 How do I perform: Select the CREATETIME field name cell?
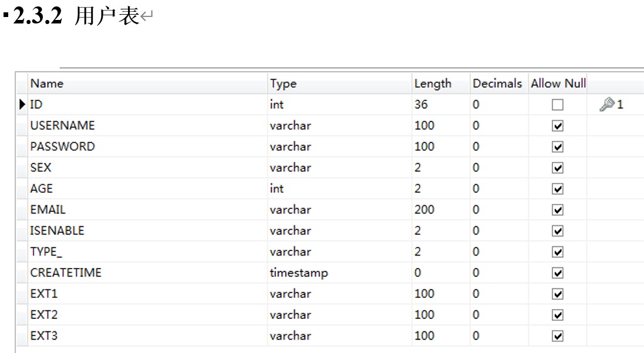tap(148, 273)
